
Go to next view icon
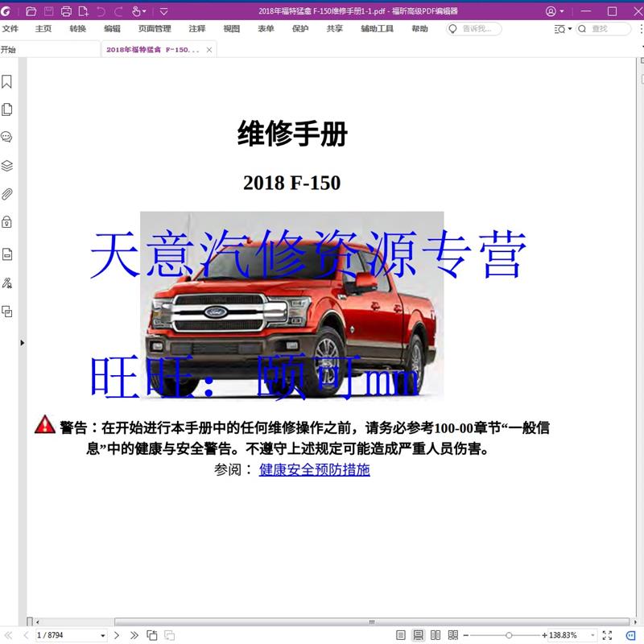[x=169, y=635]
